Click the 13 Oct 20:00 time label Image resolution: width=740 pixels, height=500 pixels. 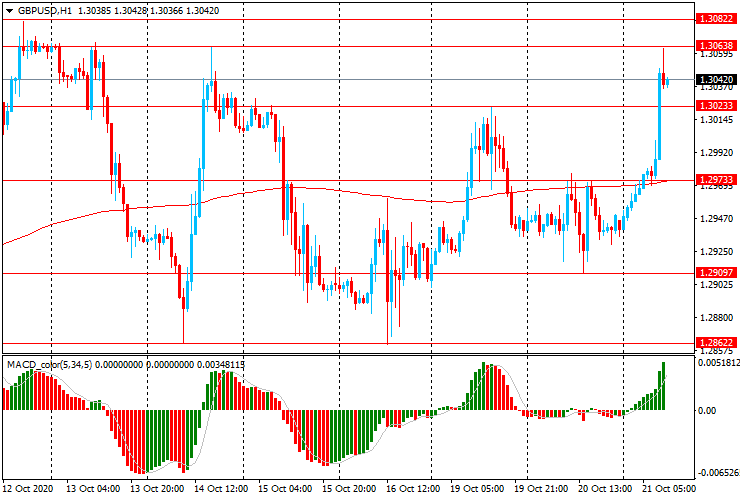pos(157,489)
